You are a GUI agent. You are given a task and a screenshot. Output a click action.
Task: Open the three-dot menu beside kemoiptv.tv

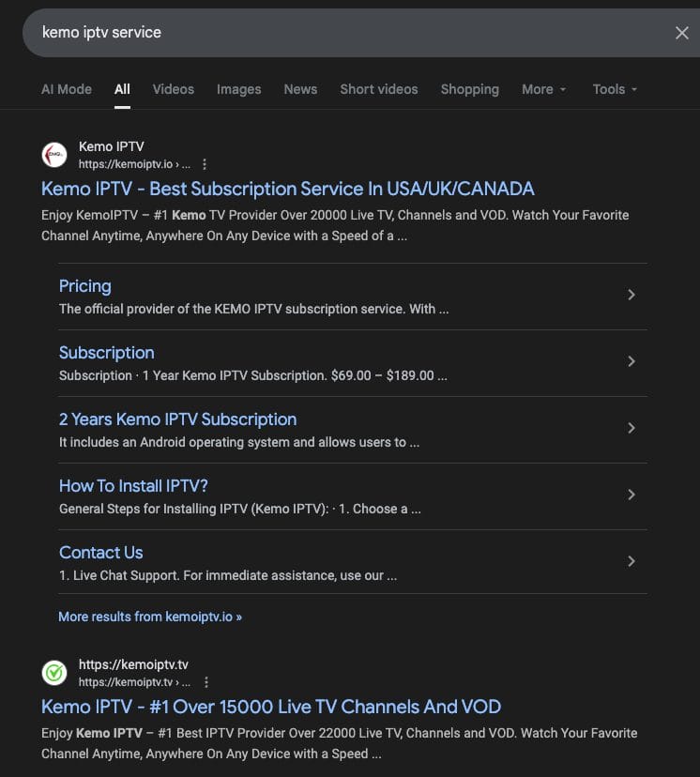click(205, 681)
